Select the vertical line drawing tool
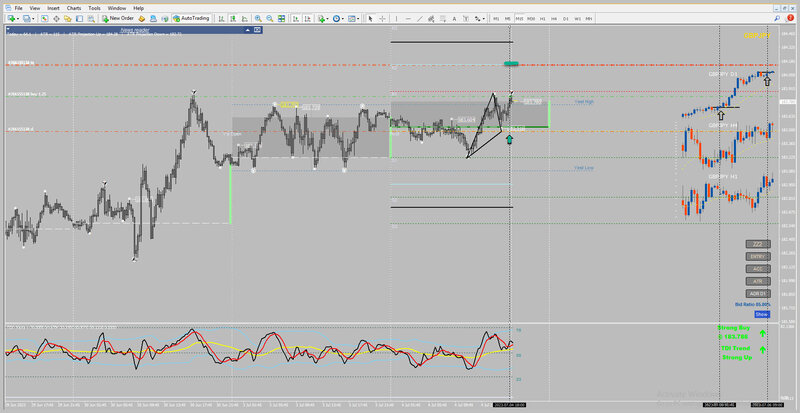Viewport: 800px width, 413px height. pos(396,18)
